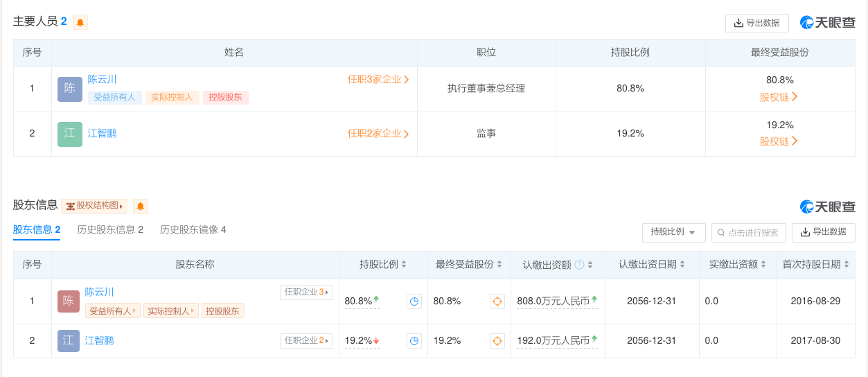Open pie chart icon for 江智鹏's 19.2% share

click(414, 340)
